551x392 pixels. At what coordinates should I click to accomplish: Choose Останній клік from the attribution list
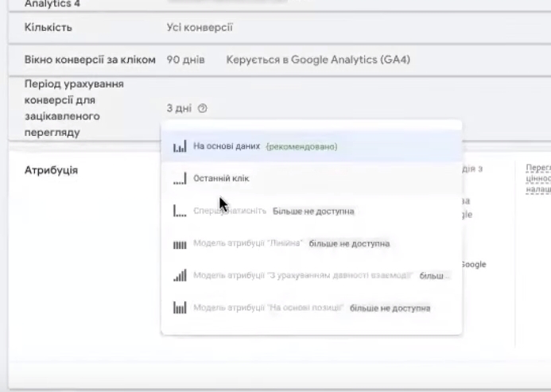click(x=221, y=179)
